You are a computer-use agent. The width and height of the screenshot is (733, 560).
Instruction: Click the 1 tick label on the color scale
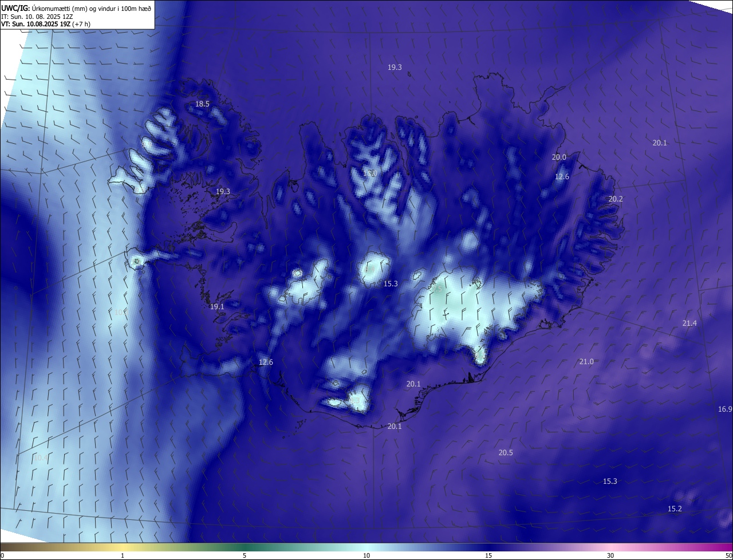click(x=123, y=555)
